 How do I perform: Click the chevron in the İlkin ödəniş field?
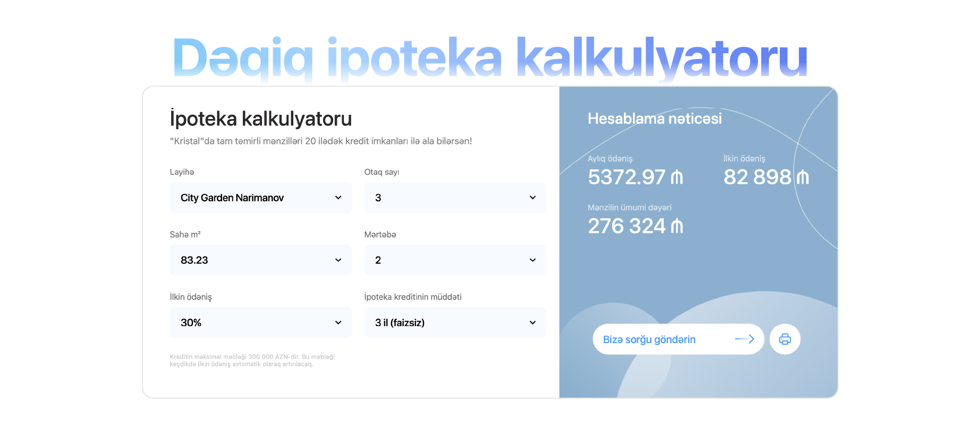click(x=338, y=323)
